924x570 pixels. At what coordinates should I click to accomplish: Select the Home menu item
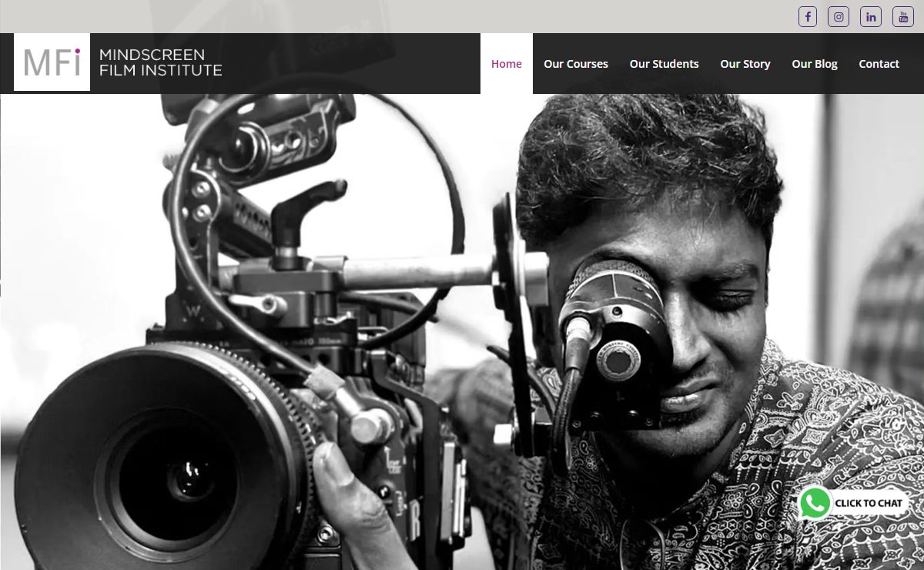pos(507,64)
